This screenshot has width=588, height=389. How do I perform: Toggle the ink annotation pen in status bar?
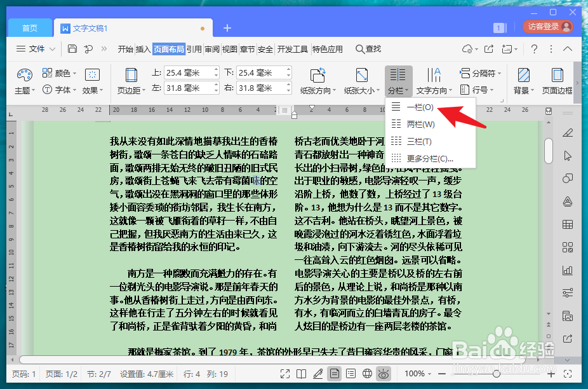[318, 374]
